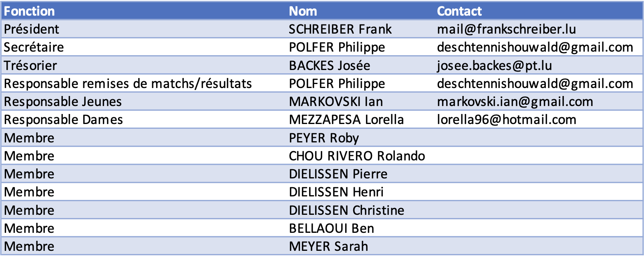
Task: Click Secrétaire row's deschtennishouwald@gmail.com email
Action: point(535,47)
